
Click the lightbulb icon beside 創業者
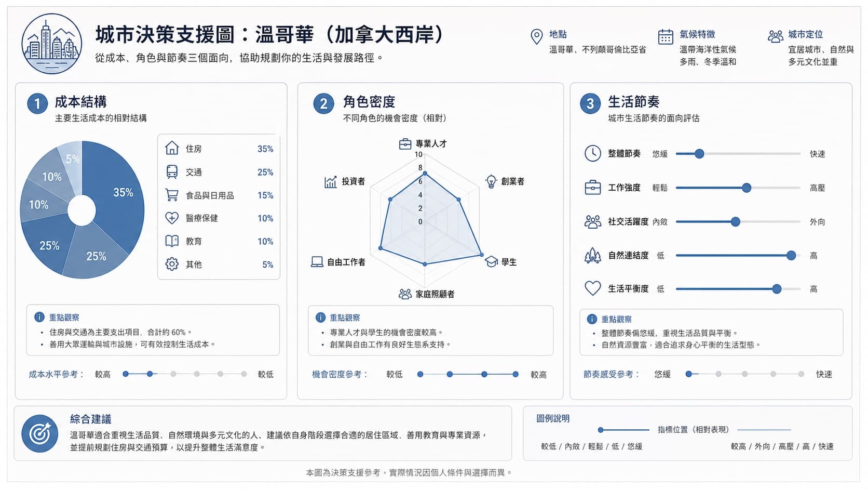(491, 181)
